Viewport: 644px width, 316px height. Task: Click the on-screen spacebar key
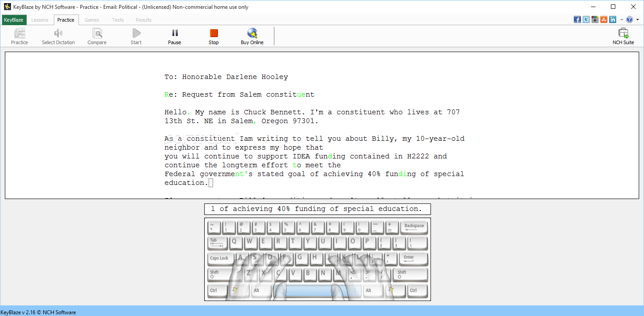317,290
